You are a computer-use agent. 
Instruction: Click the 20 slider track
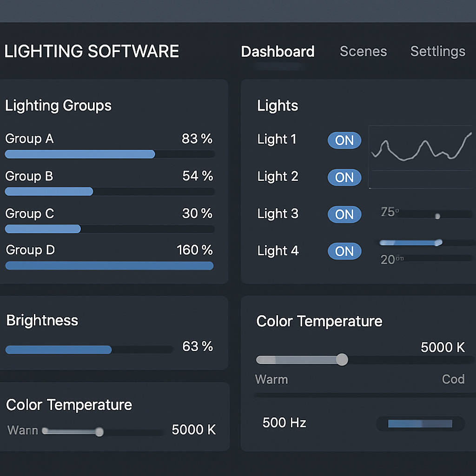[428, 259]
